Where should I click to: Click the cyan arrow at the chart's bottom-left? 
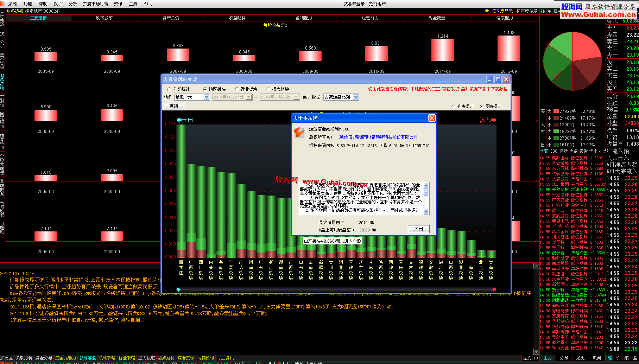coord(178,289)
